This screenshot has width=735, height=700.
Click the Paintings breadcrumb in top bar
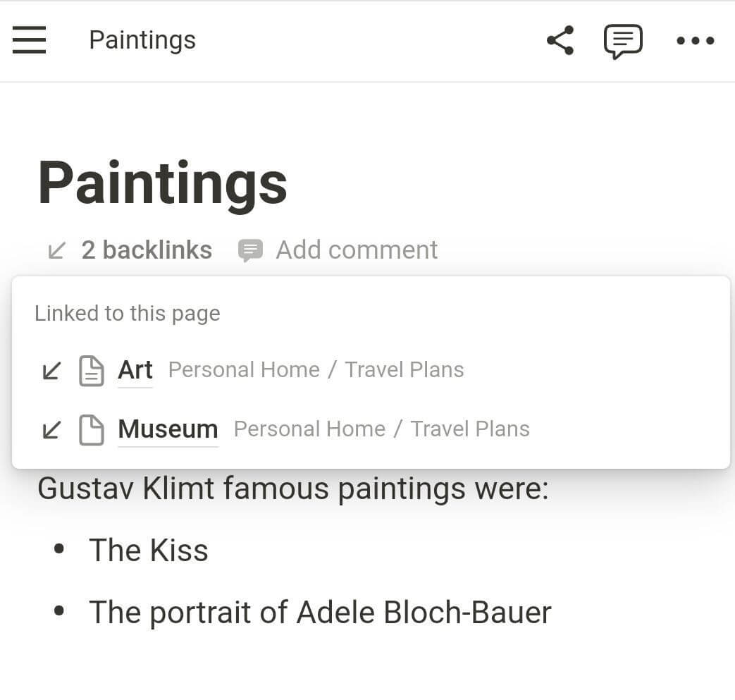[142, 40]
